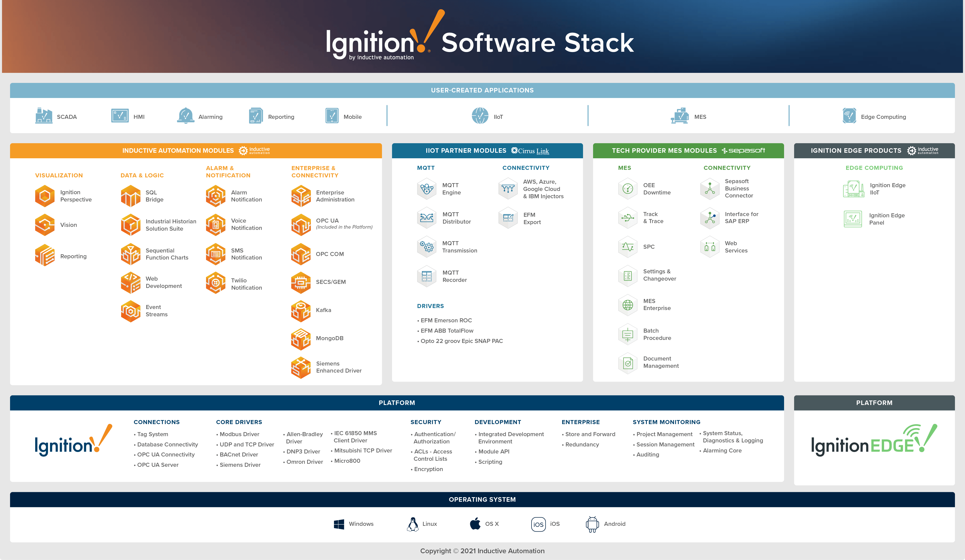Click the Windows logo icon
The width and height of the screenshot is (965, 560).
click(x=339, y=524)
